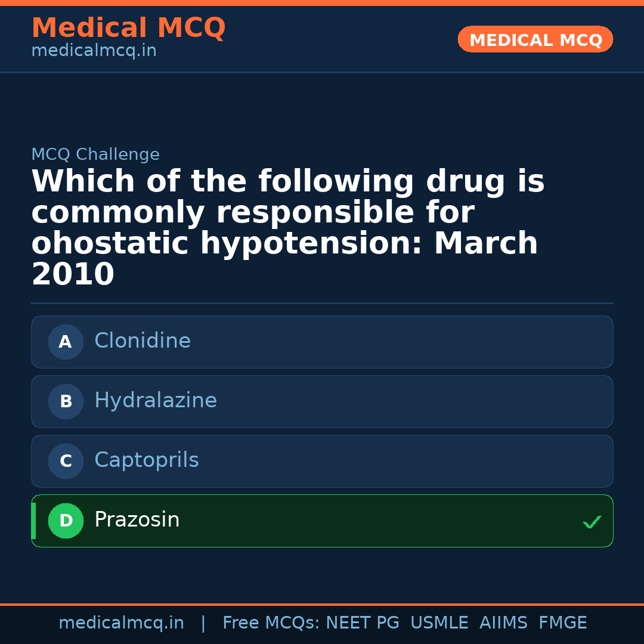
Task: Click the green checkmark on Prazosin
Action: [x=592, y=522]
